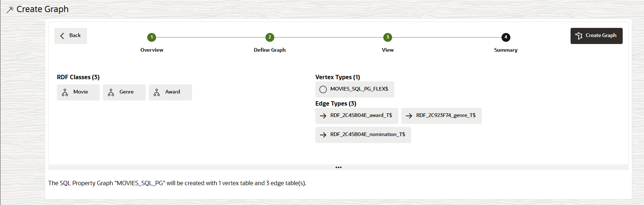Click the SQL Property Graph summary message
The image size is (644, 205).
click(x=177, y=183)
